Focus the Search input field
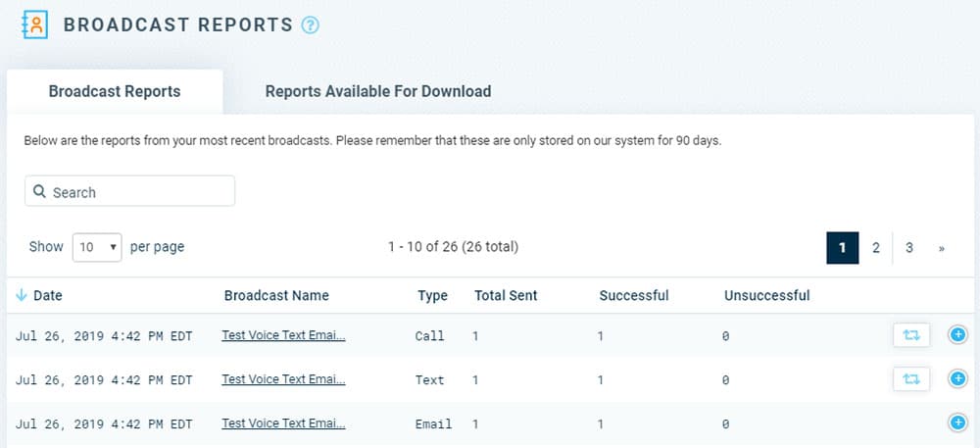The image size is (980, 448). pos(130,191)
